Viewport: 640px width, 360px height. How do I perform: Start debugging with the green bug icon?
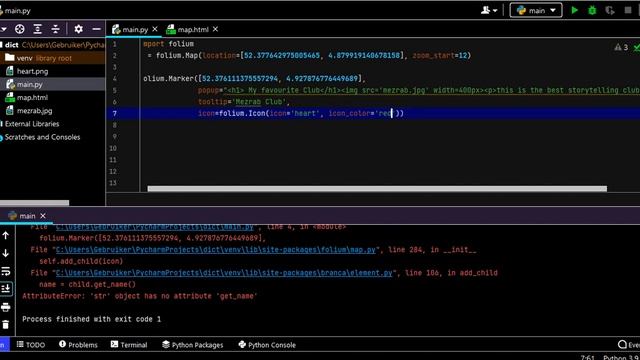(592, 10)
